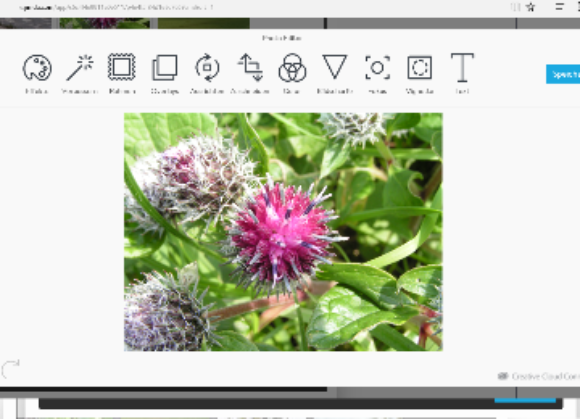Click the browser address bar URL
The width and height of the screenshot is (580, 419).
point(116,7)
